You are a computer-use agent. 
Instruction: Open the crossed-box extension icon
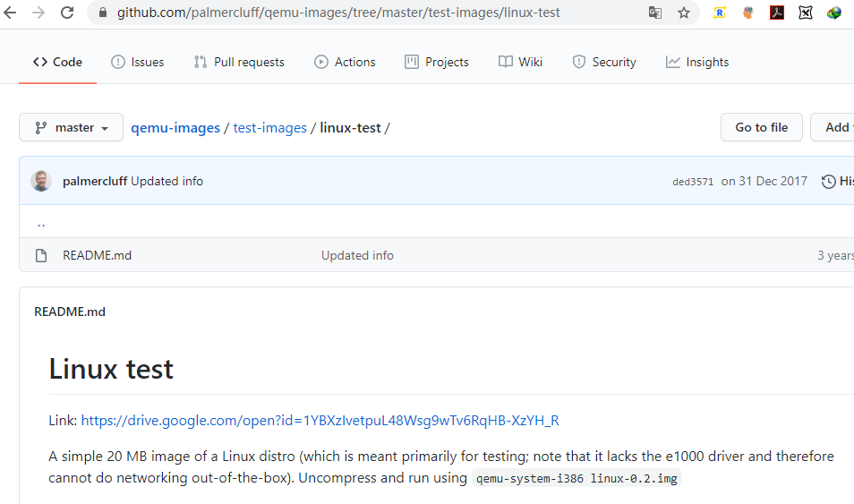[x=806, y=13]
